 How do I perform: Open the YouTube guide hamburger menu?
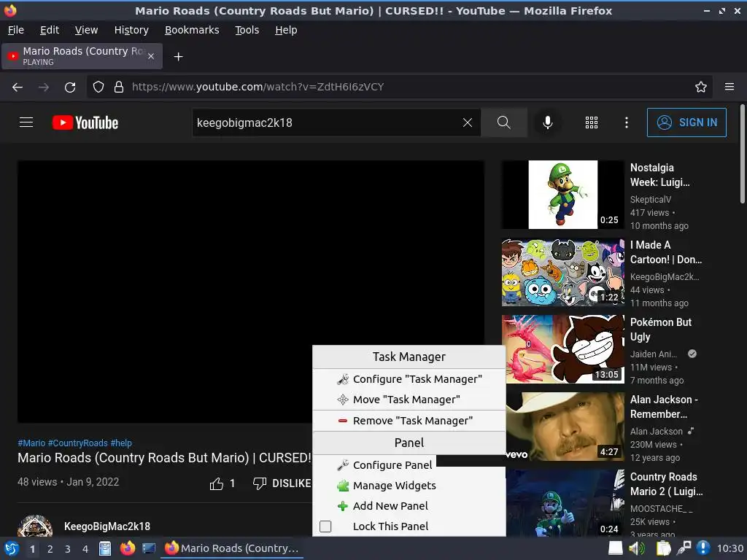pyautogui.click(x=26, y=122)
